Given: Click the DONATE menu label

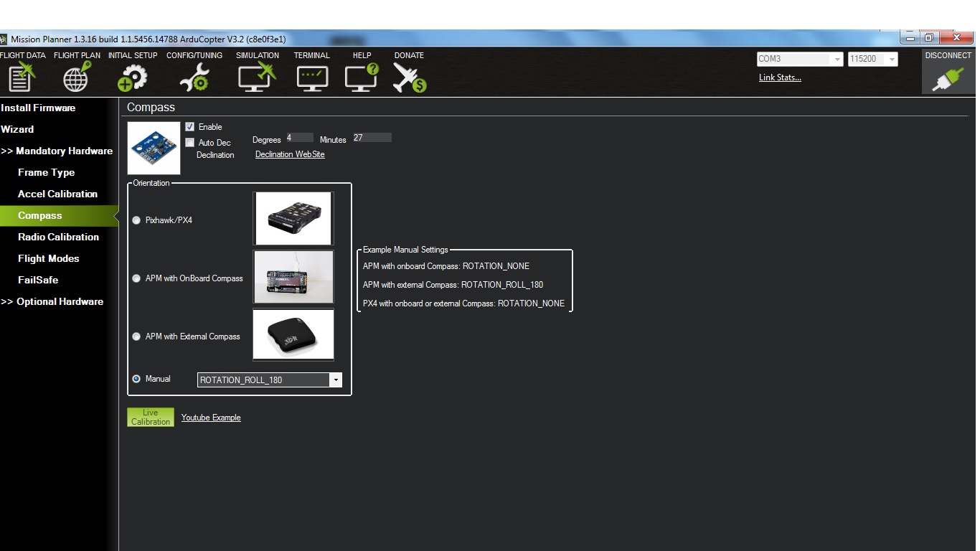Looking at the screenshot, I should click(x=409, y=55).
